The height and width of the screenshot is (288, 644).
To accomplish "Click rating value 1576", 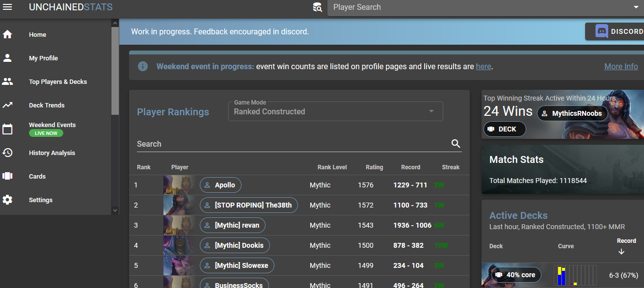I will (x=366, y=185).
